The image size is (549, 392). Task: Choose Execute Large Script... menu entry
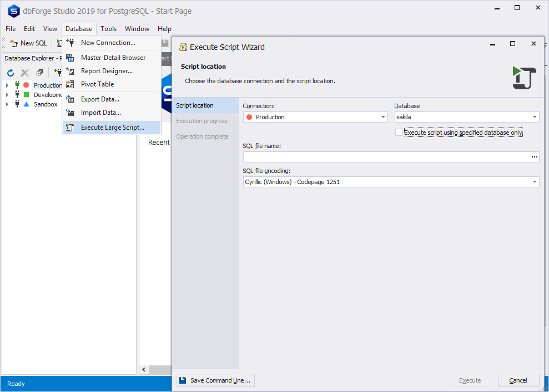[x=112, y=128]
